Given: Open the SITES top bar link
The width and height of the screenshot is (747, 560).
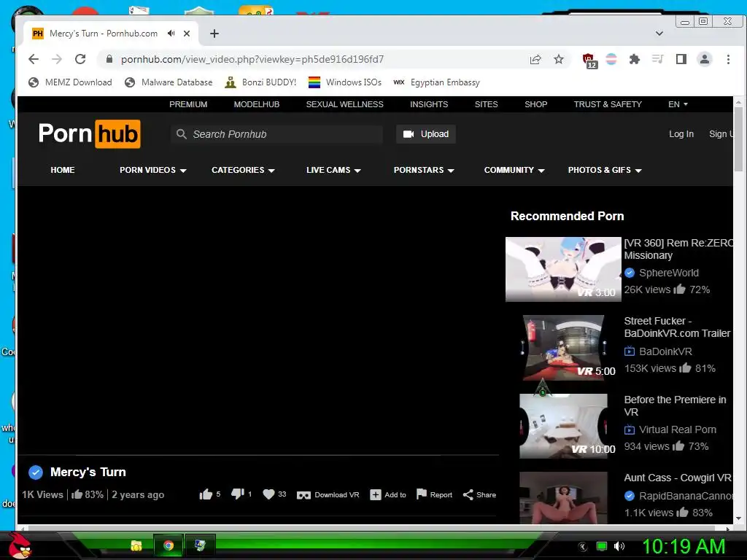Looking at the screenshot, I should 486,104.
